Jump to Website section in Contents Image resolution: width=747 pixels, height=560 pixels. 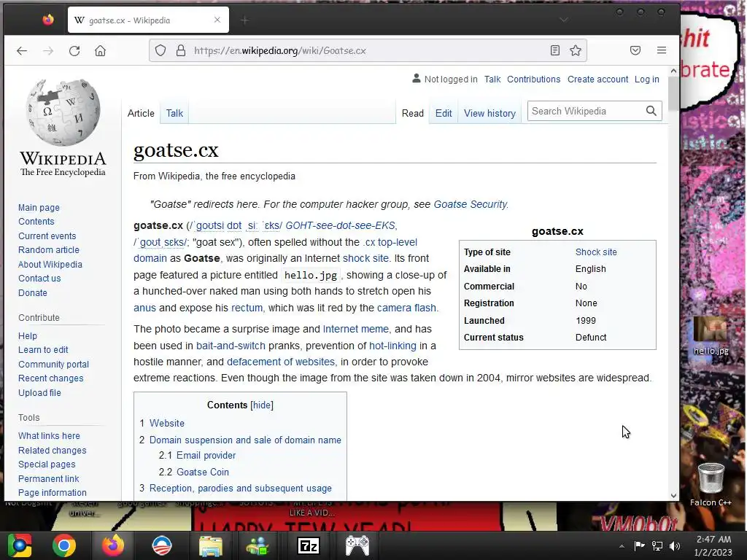[x=167, y=424]
